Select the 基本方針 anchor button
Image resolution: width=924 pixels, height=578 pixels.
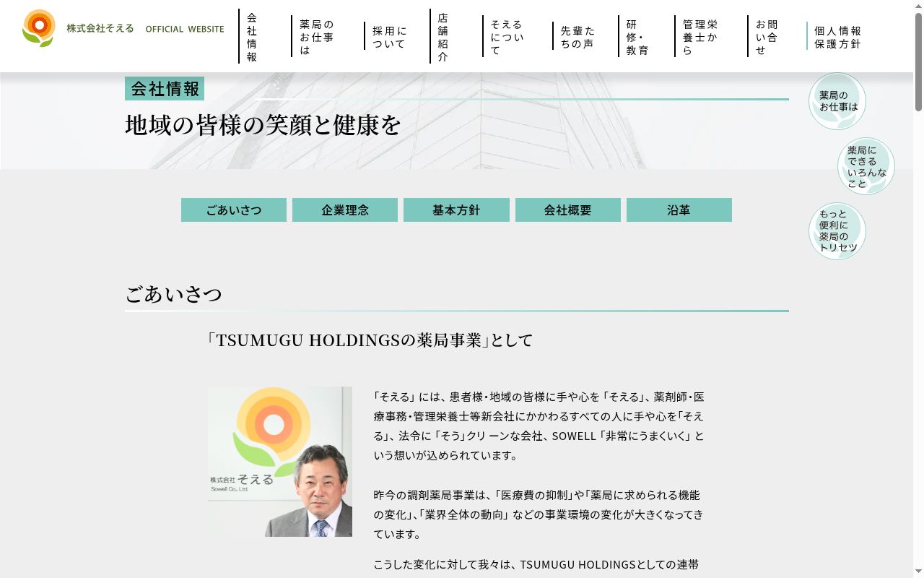point(456,210)
